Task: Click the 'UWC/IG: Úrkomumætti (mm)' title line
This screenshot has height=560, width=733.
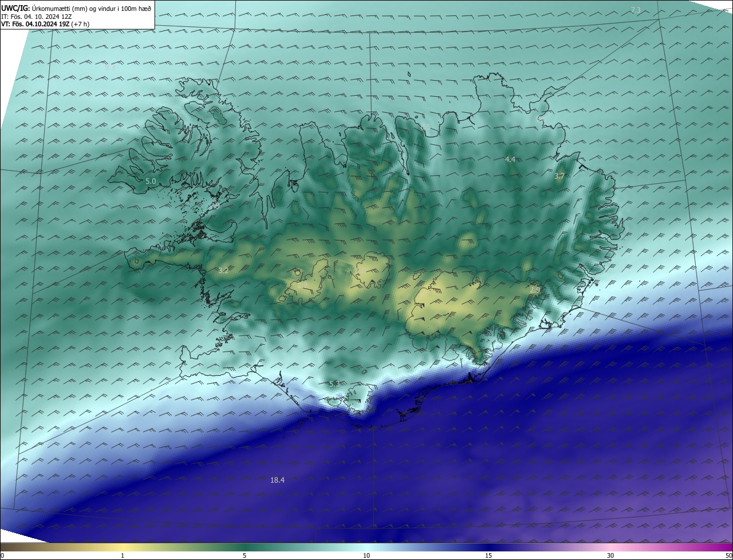Action: 76,9
